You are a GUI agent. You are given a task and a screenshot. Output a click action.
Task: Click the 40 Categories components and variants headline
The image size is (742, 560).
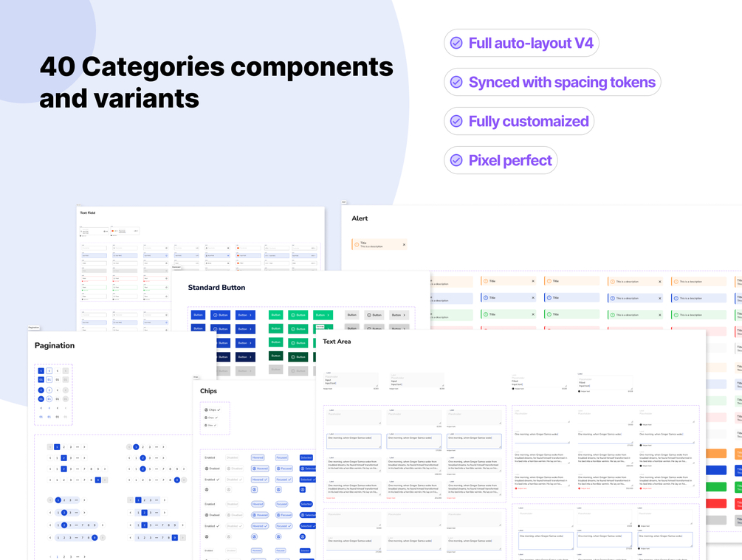coord(216,83)
